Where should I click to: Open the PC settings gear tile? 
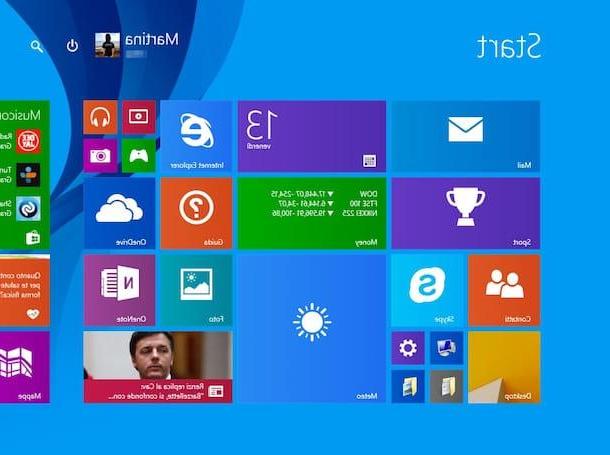(408, 348)
